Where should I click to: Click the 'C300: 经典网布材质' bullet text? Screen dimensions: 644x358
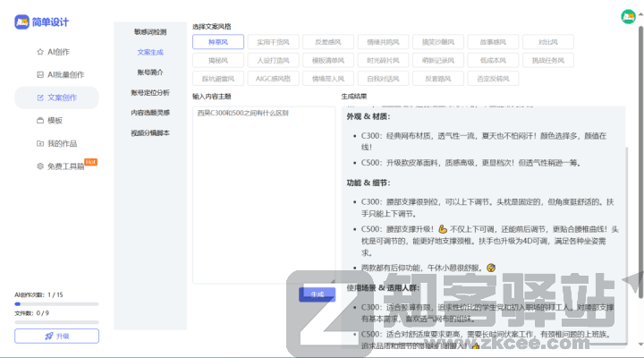484,141
